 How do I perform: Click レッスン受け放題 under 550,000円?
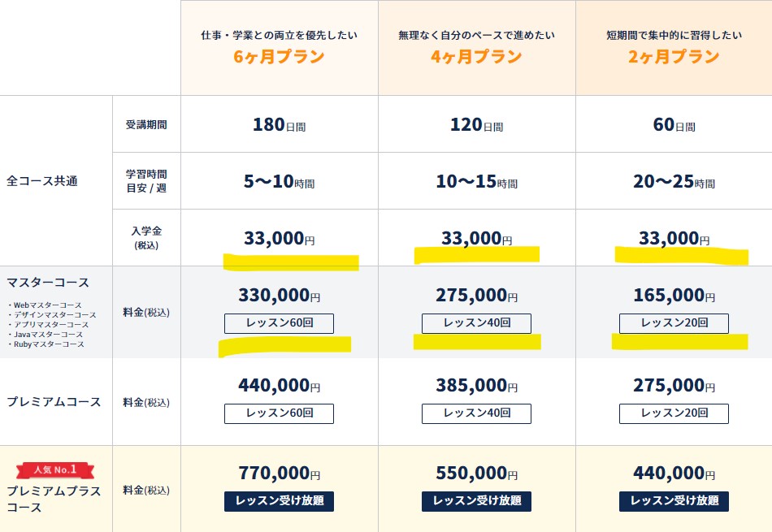click(x=476, y=501)
